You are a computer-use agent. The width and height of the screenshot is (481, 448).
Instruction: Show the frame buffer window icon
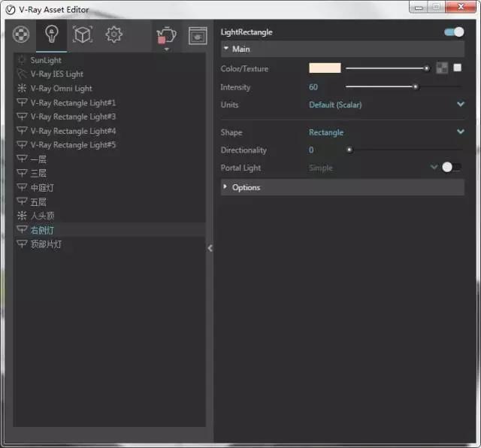198,35
